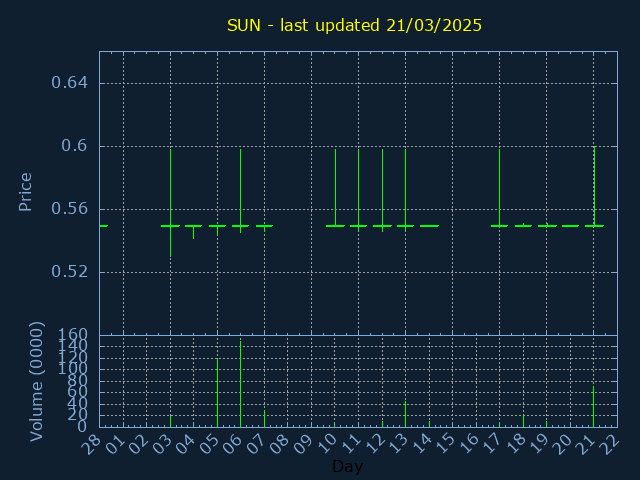Click the 0.52 price axis label
The height and width of the screenshot is (480, 640).
(x=69, y=272)
